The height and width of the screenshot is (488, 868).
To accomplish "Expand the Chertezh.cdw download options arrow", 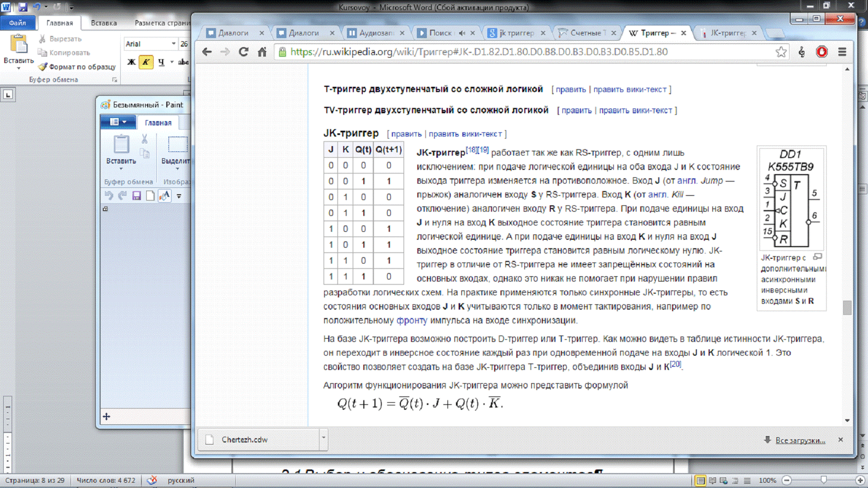I will click(323, 438).
